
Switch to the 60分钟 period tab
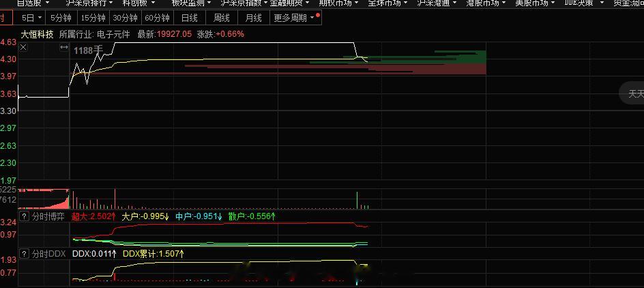click(158, 18)
